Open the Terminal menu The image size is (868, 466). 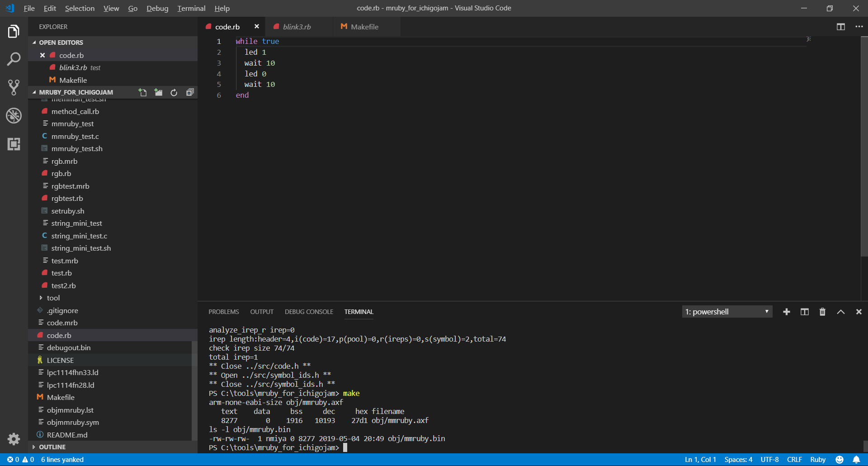(x=191, y=8)
